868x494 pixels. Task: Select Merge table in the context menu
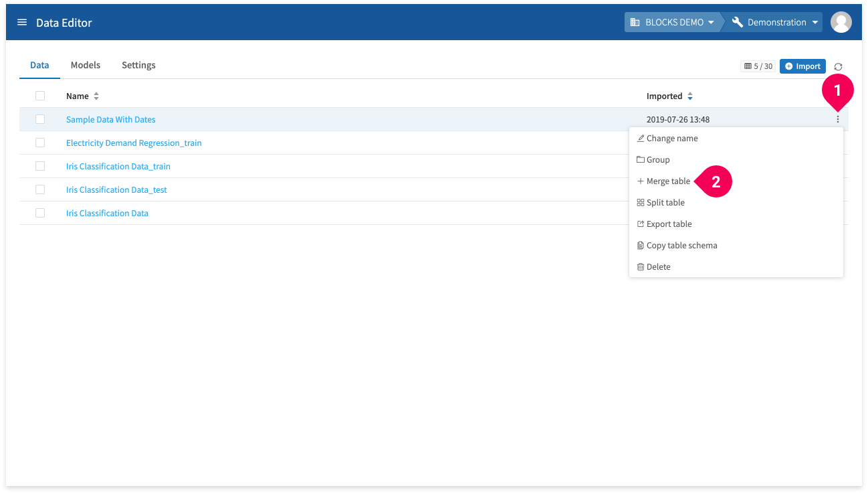pos(736,181)
